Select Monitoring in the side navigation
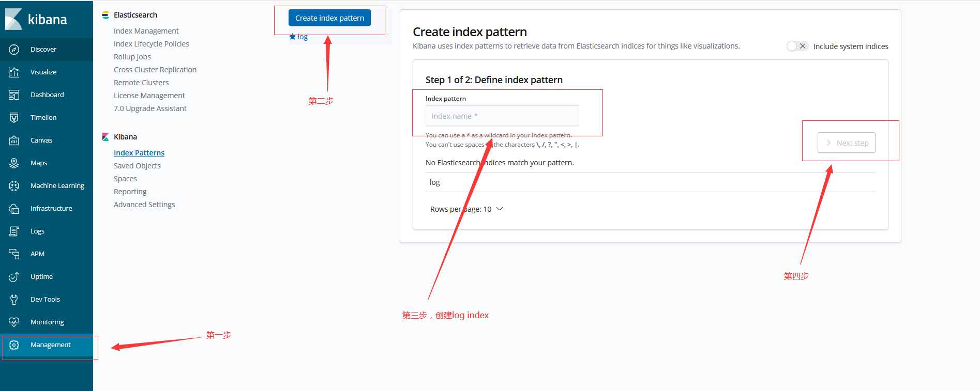The height and width of the screenshot is (391, 980). click(x=47, y=322)
